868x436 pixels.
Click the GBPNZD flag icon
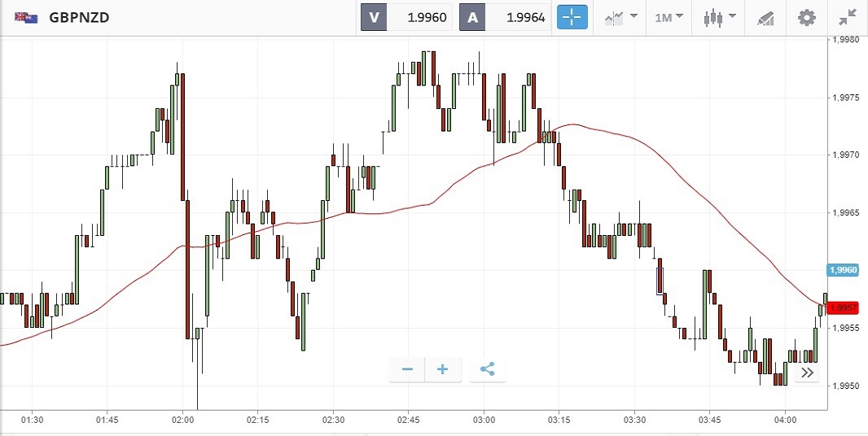click(x=25, y=17)
